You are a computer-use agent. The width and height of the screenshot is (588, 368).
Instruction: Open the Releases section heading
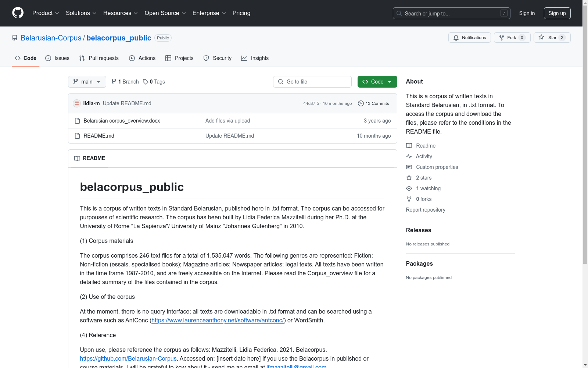click(419, 230)
